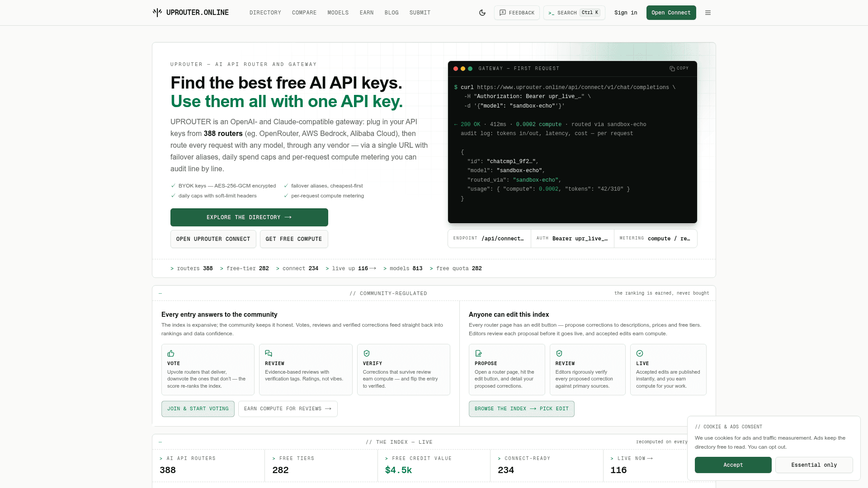This screenshot has height=488, width=868.
Task: Click the models 813 stat
Action: pyautogui.click(x=403, y=268)
